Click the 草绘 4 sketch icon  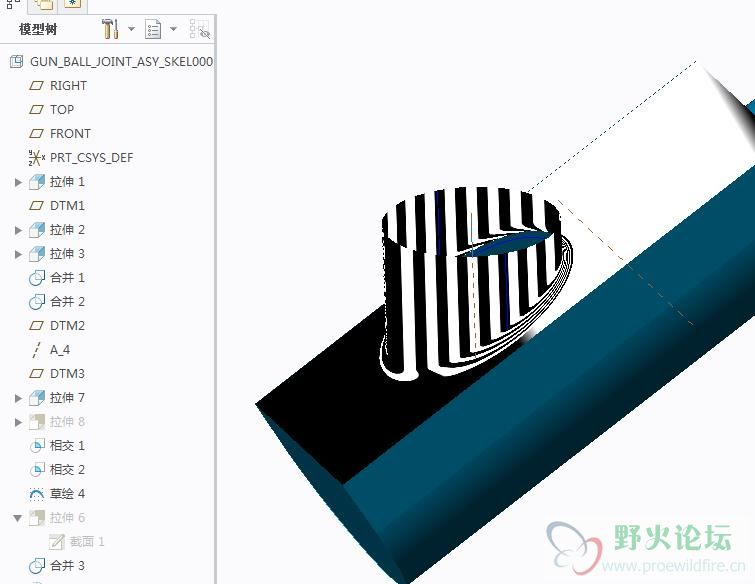[x=37, y=494]
